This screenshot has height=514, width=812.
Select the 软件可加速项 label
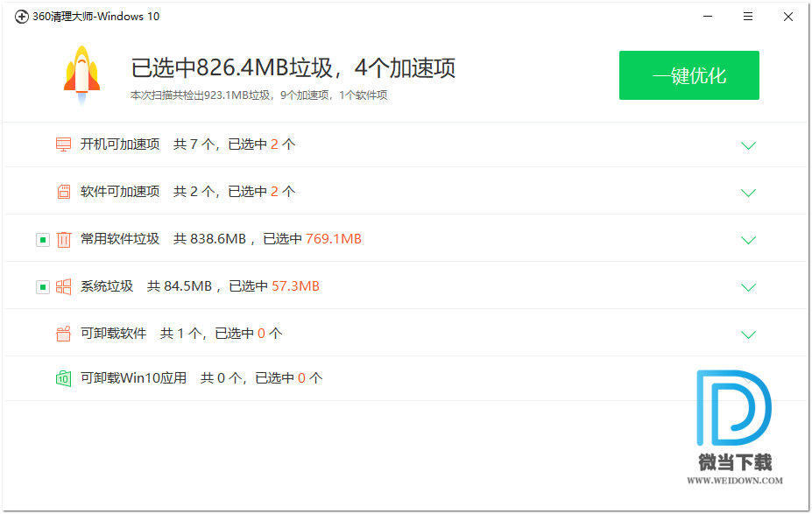click(120, 192)
